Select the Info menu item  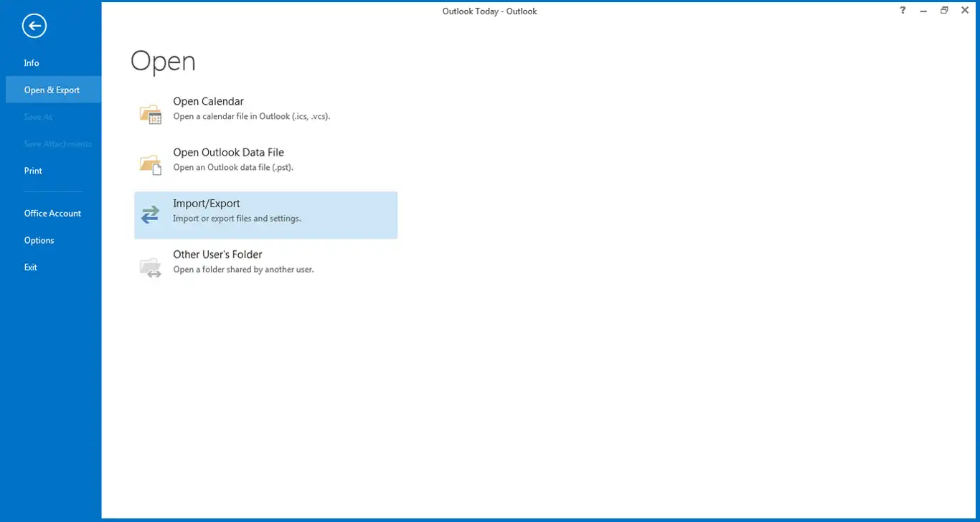[x=32, y=63]
